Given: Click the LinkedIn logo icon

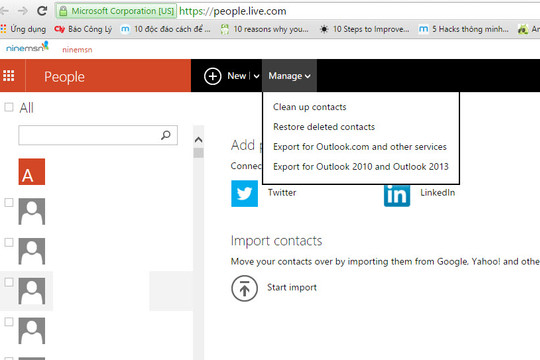Looking at the screenshot, I should 397,195.
